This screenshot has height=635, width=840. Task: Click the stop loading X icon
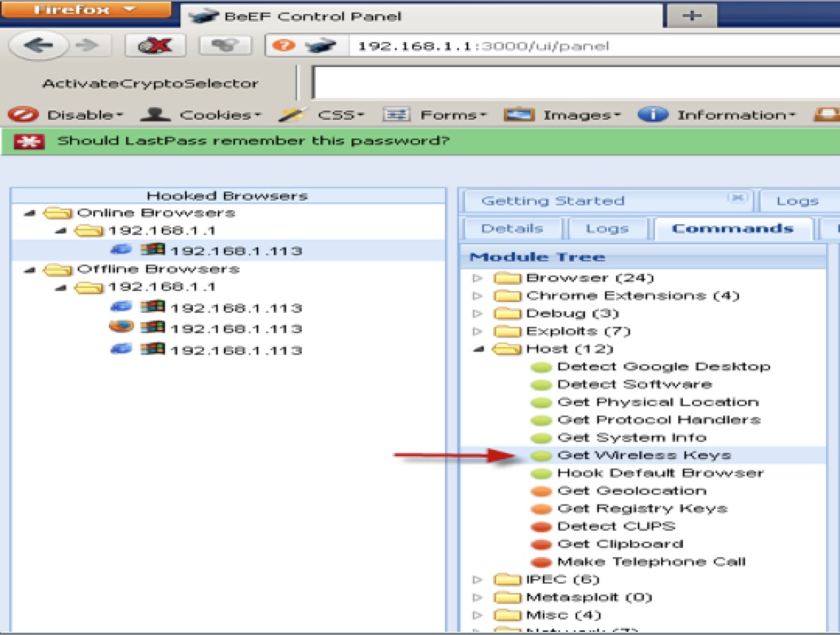[154, 46]
